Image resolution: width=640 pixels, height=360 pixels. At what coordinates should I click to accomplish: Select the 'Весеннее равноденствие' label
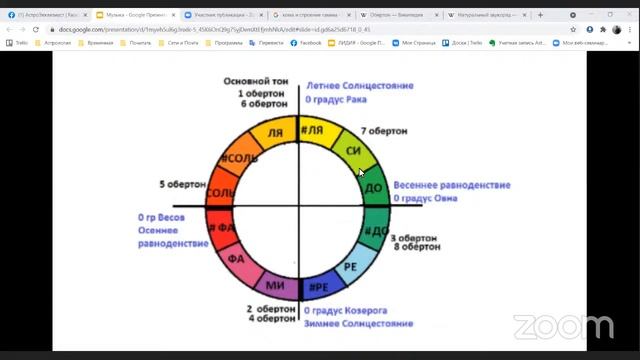point(452,185)
